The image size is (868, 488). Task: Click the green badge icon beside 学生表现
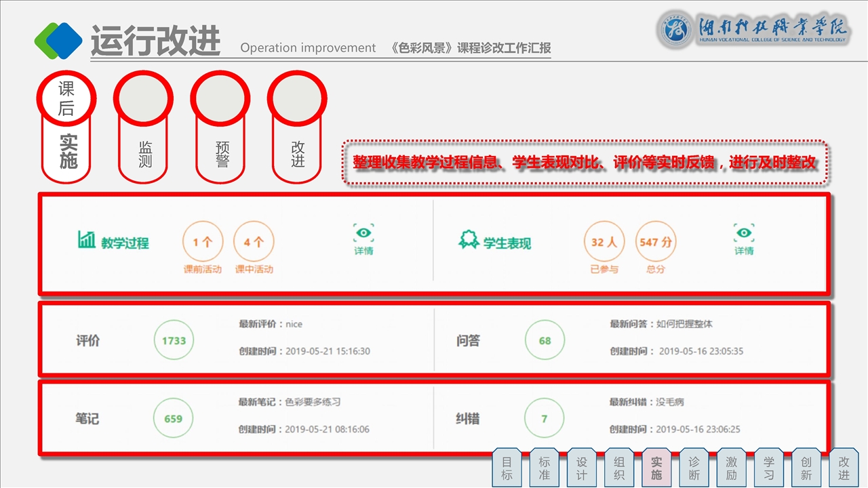point(469,240)
